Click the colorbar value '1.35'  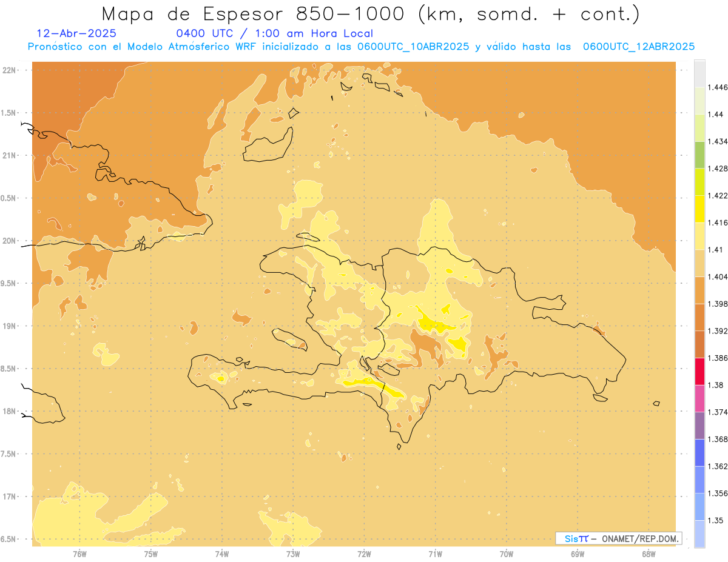coord(716,520)
